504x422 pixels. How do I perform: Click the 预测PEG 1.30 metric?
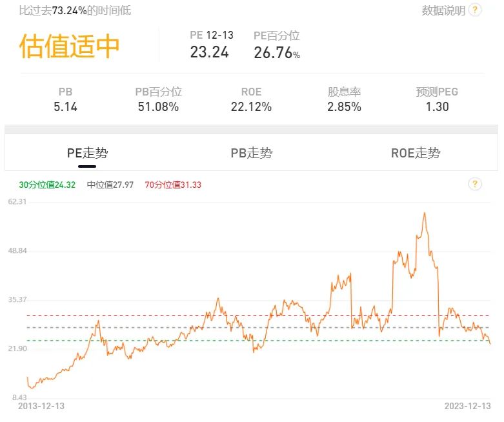point(437,106)
